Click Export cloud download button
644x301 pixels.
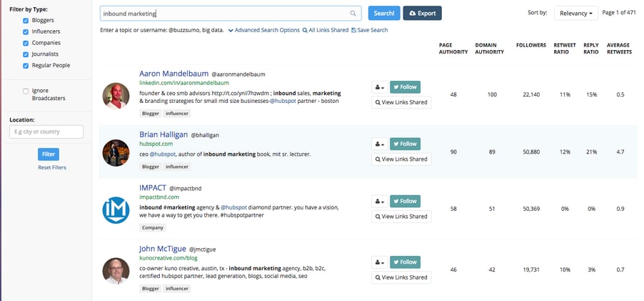point(422,13)
